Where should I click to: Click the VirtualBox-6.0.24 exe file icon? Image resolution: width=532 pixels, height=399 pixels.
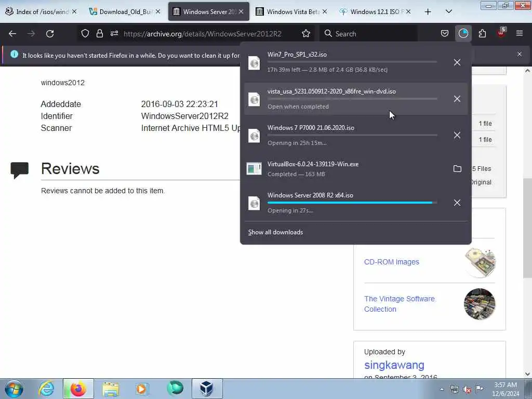[254, 169]
